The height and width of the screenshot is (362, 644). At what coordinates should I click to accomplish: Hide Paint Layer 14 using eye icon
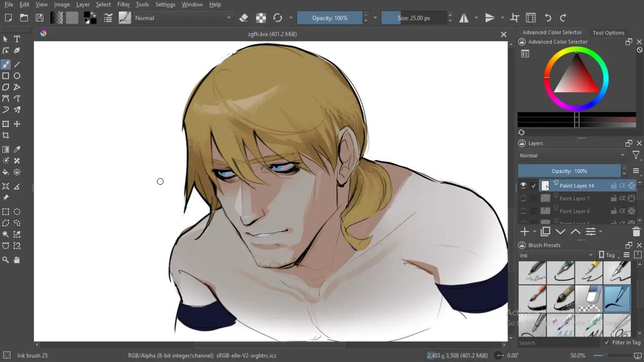pos(523,186)
